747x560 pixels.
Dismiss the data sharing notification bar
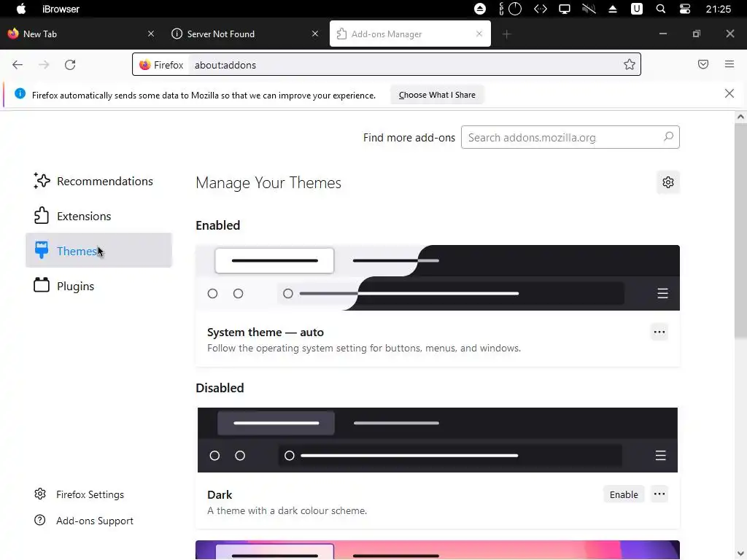click(729, 93)
